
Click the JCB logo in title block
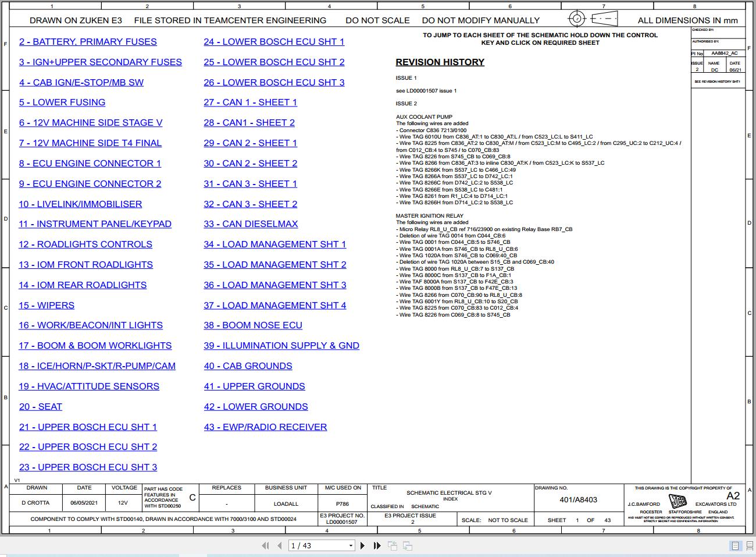click(677, 501)
